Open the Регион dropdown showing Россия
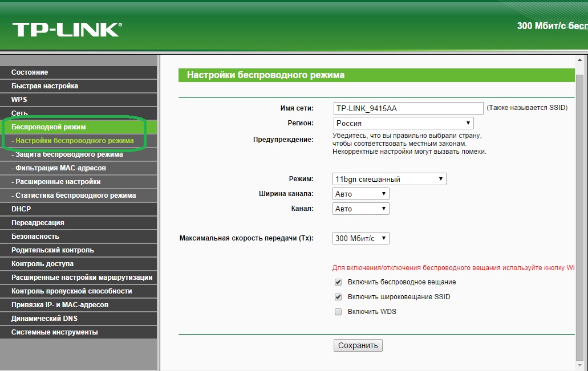This screenshot has width=588, height=371. tap(403, 123)
